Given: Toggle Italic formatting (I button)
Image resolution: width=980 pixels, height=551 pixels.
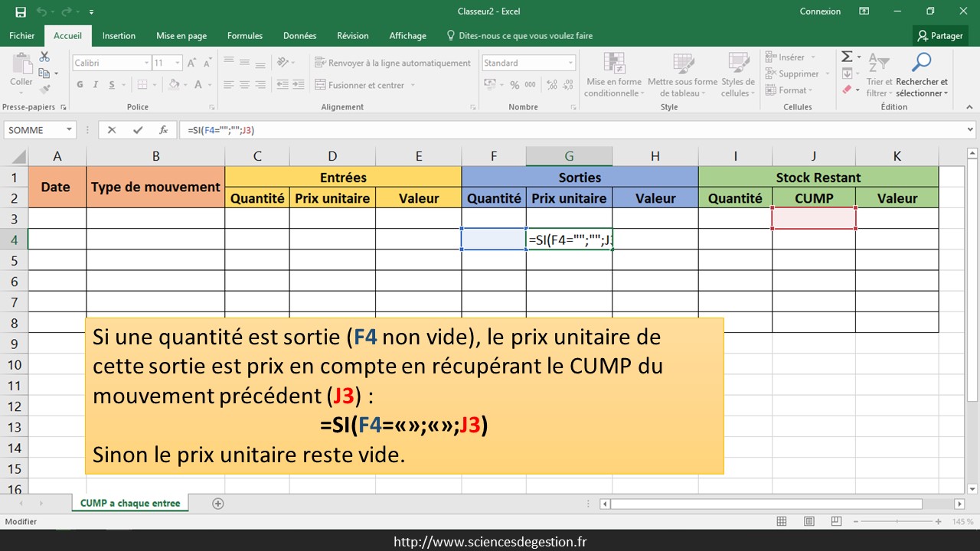Looking at the screenshot, I should (96, 85).
